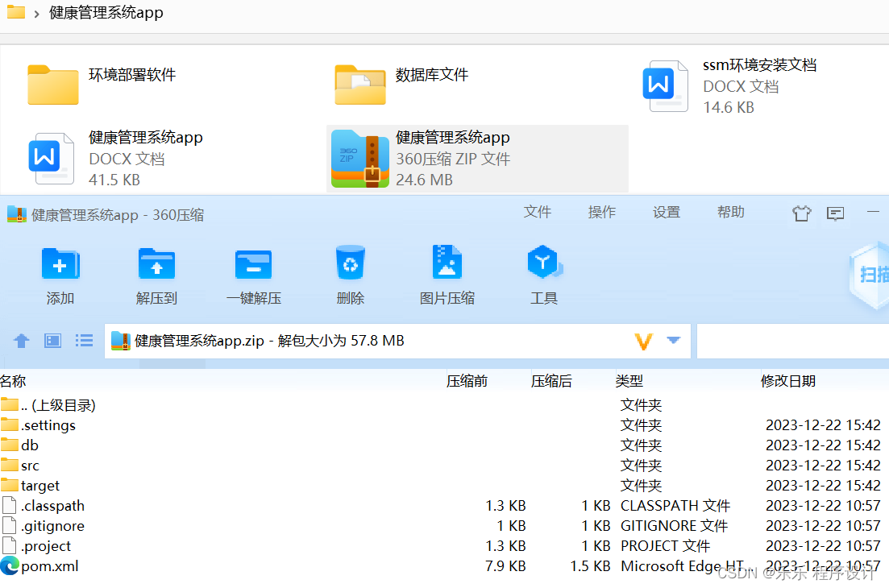The width and height of the screenshot is (889, 588).
Task: Click the CLASSPATH 文件 type cell
Action: click(675, 506)
